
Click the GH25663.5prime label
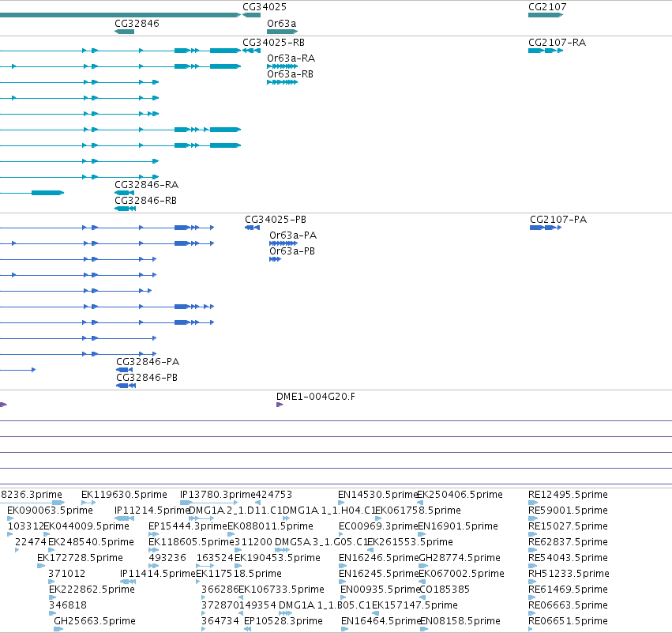click(x=95, y=621)
